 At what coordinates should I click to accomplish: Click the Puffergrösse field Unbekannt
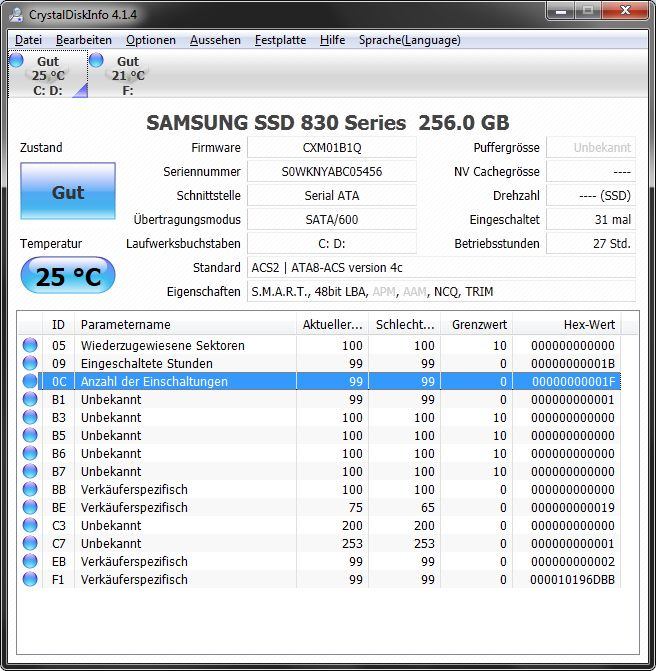pyautogui.click(x=591, y=148)
